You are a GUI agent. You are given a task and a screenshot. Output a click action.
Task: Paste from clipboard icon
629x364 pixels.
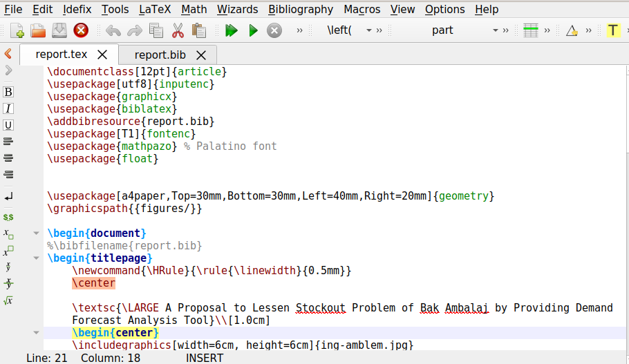[199, 30]
